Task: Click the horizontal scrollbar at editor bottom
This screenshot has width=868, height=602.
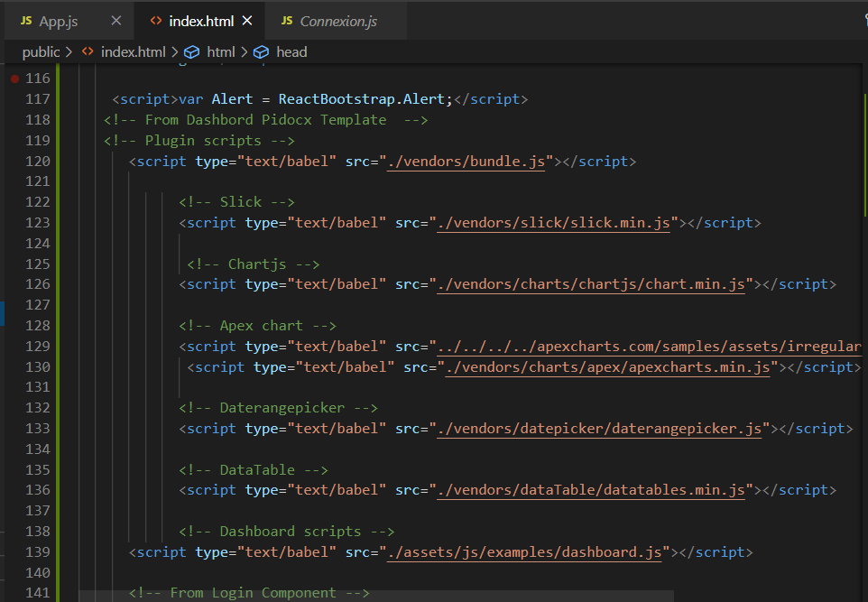Action: click(x=376, y=596)
